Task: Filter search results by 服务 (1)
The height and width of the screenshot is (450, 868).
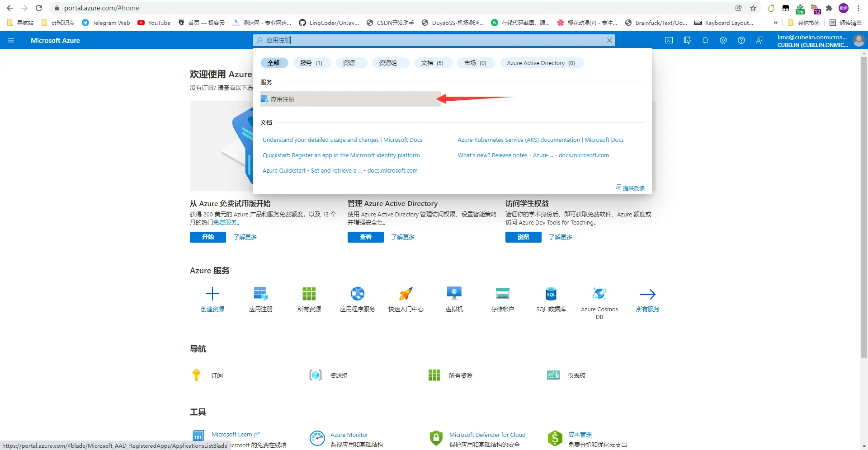Action: click(311, 63)
